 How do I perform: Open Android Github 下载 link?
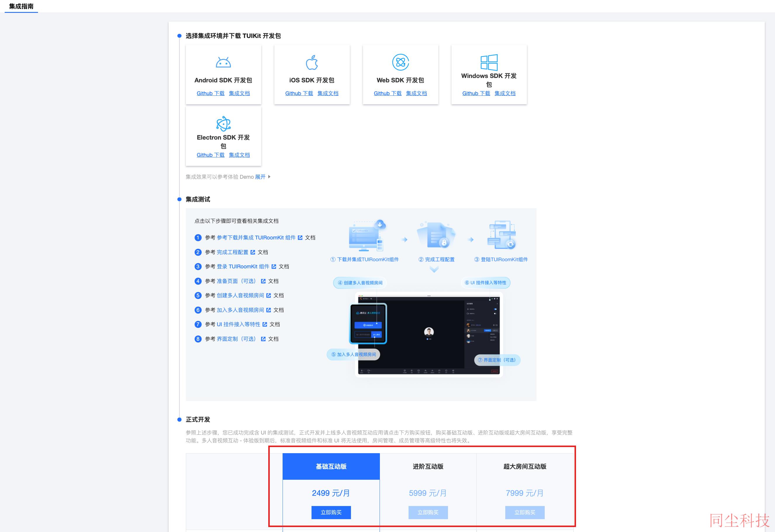click(210, 93)
